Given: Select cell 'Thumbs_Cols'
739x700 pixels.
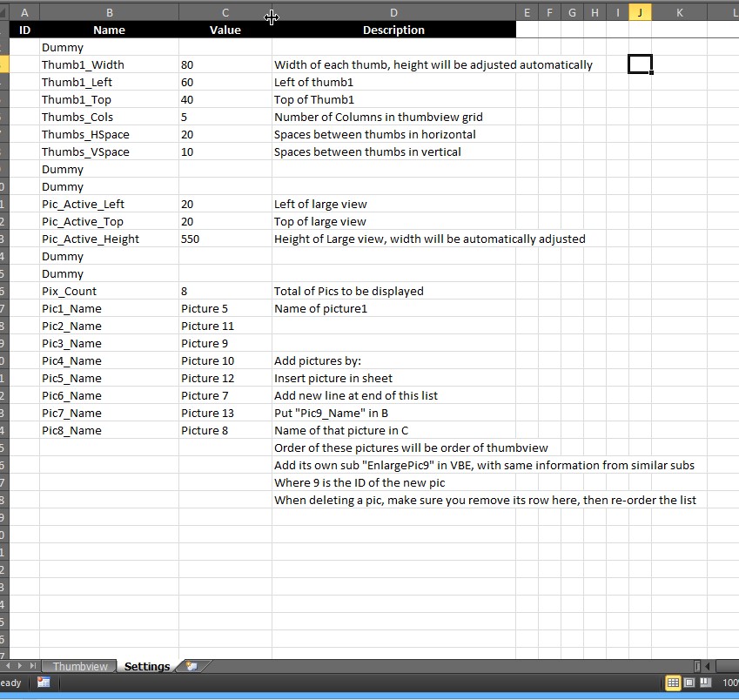Looking at the screenshot, I should [x=110, y=117].
